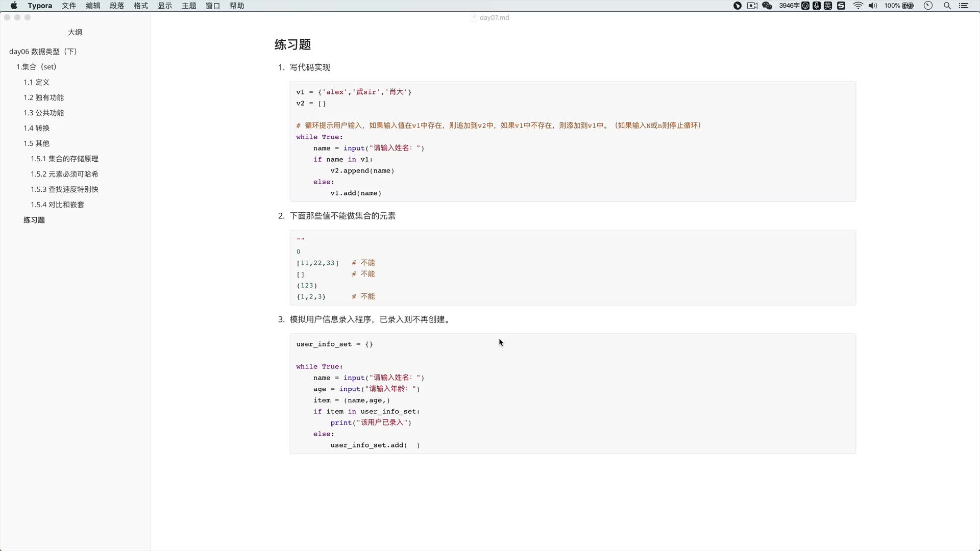Place cursor inside user_info_set.add( ) parentheses
This screenshot has height=551, width=980.
[x=412, y=445]
